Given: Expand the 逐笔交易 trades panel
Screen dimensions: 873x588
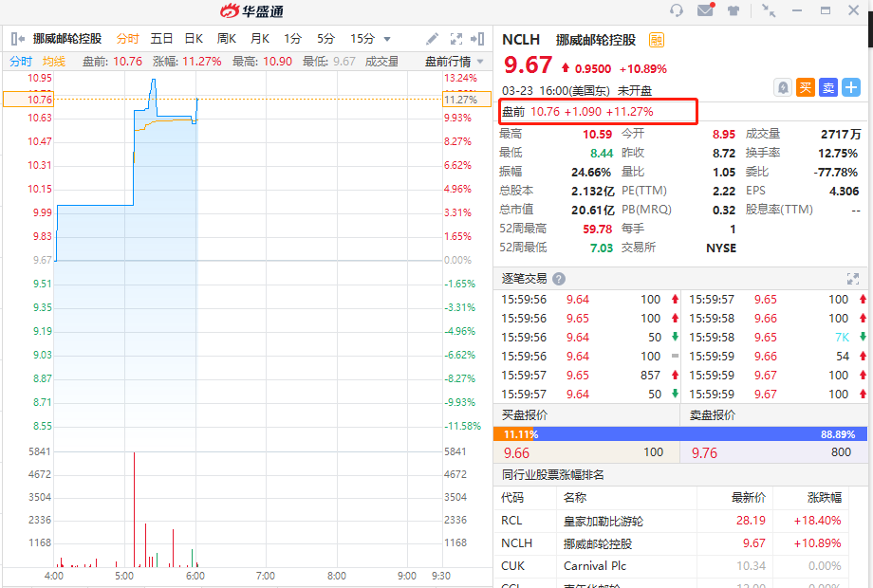Looking at the screenshot, I should pos(853,279).
